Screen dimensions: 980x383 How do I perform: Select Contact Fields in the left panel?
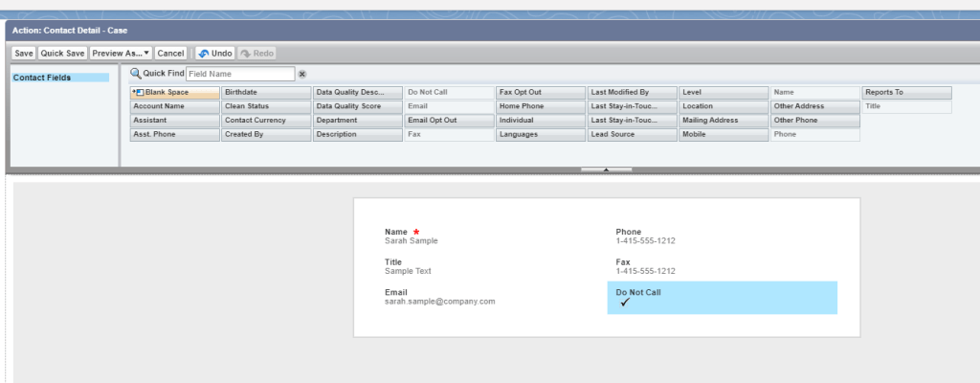[59, 78]
